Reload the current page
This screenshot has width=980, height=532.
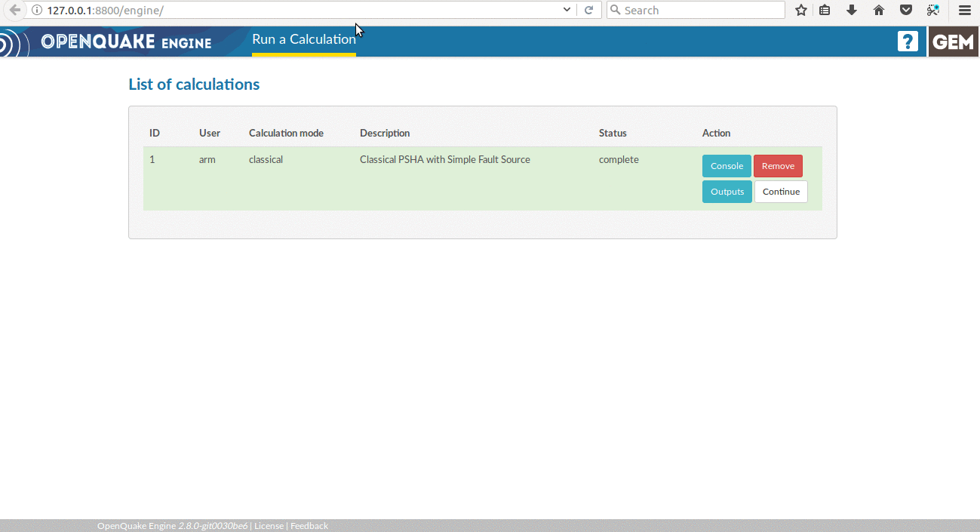point(589,10)
